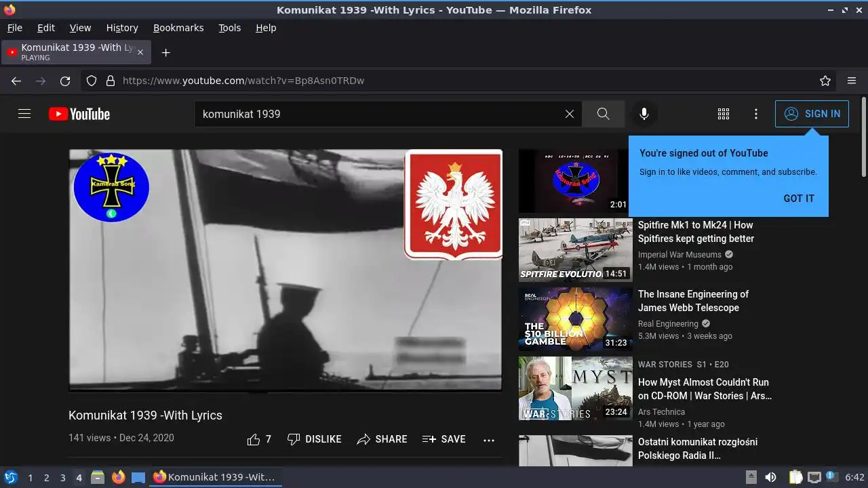Open Insane Engineering of James Webb title
This screenshot has height=488, width=868.
693,301
